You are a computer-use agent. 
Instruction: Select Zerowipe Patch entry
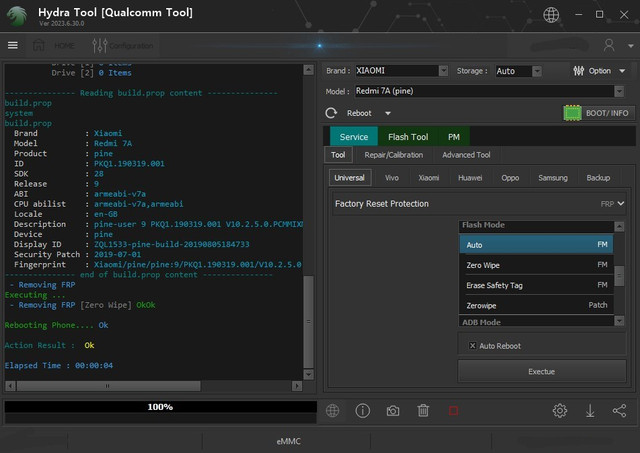point(536,305)
